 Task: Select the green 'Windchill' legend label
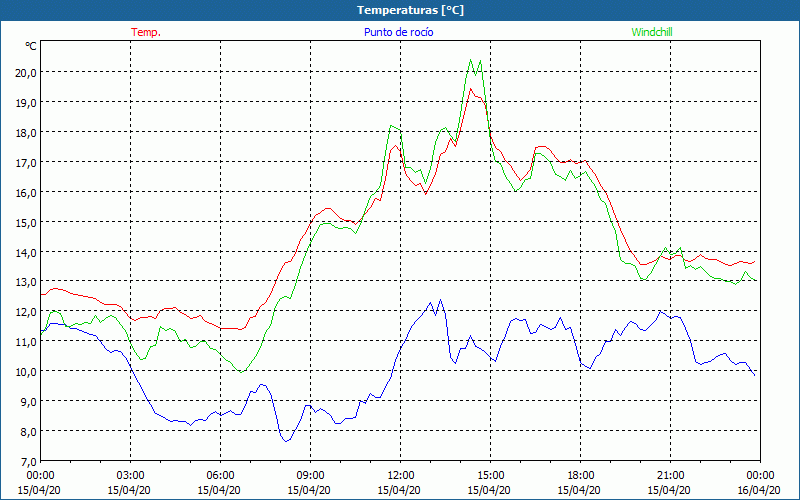point(652,32)
